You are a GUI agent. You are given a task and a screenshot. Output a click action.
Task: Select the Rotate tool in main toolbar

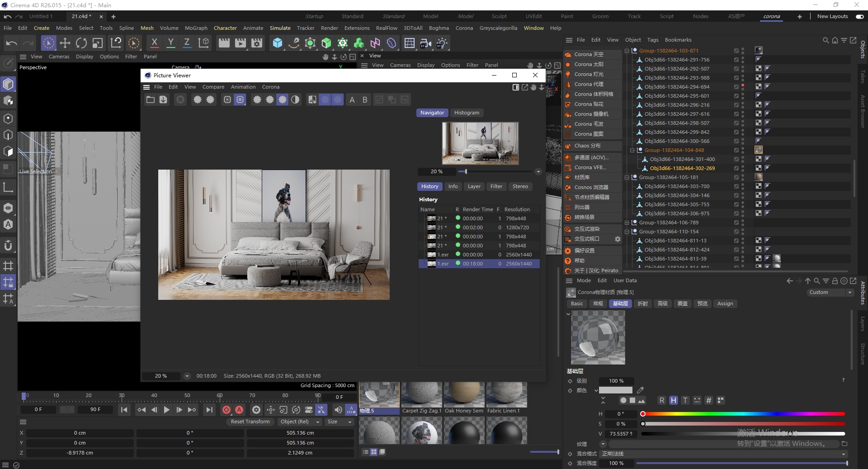coord(81,43)
